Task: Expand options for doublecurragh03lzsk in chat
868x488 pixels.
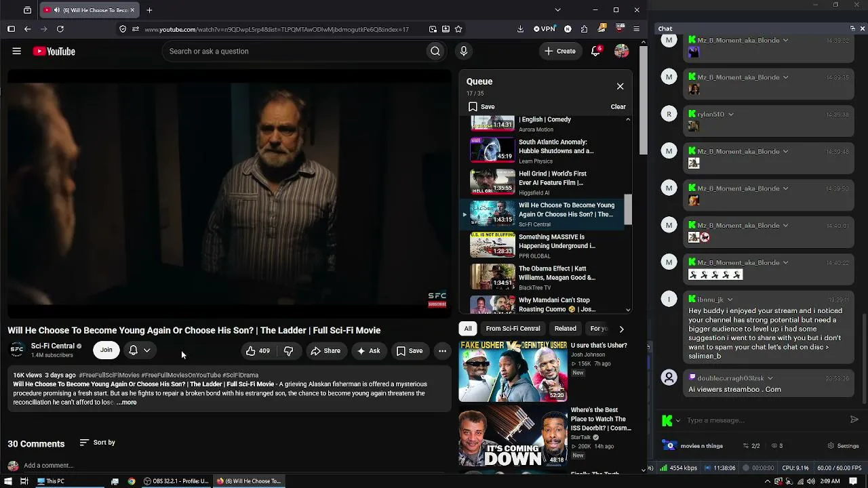Action: pos(770,378)
